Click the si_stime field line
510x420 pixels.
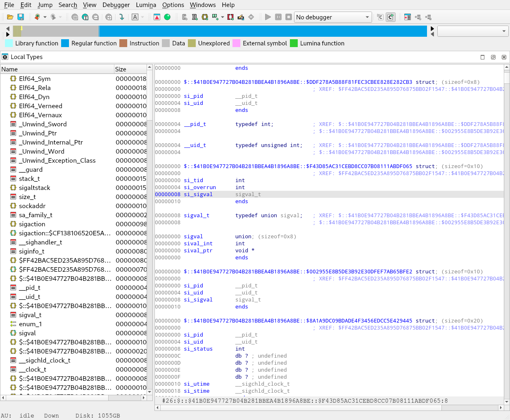tap(329, 391)
